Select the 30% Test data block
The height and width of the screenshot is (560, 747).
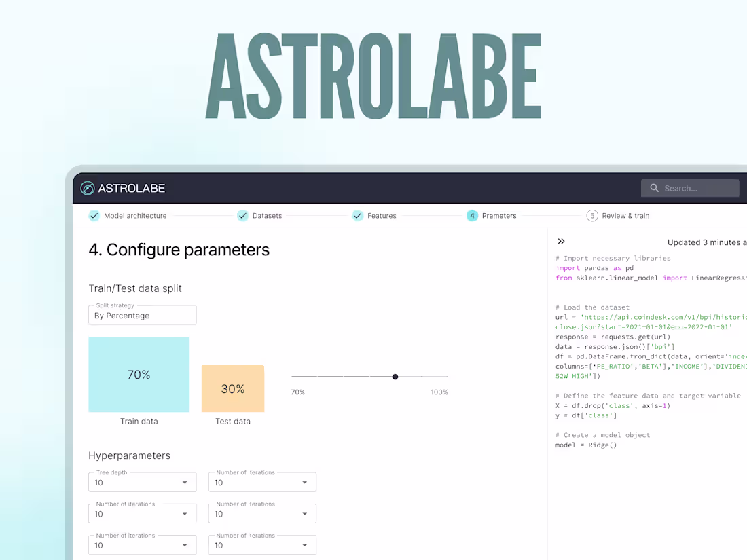point(233,388)
